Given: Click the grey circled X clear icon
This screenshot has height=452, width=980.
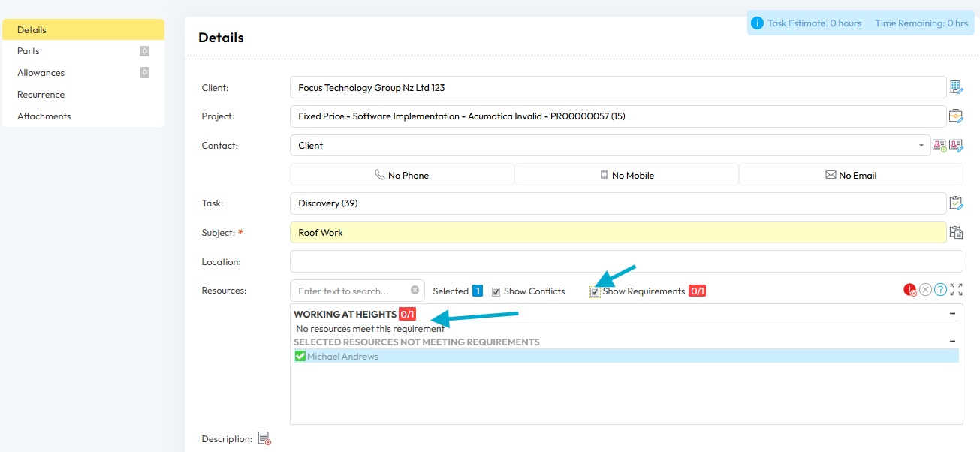Looking at the screenshot, I should 926,290.
